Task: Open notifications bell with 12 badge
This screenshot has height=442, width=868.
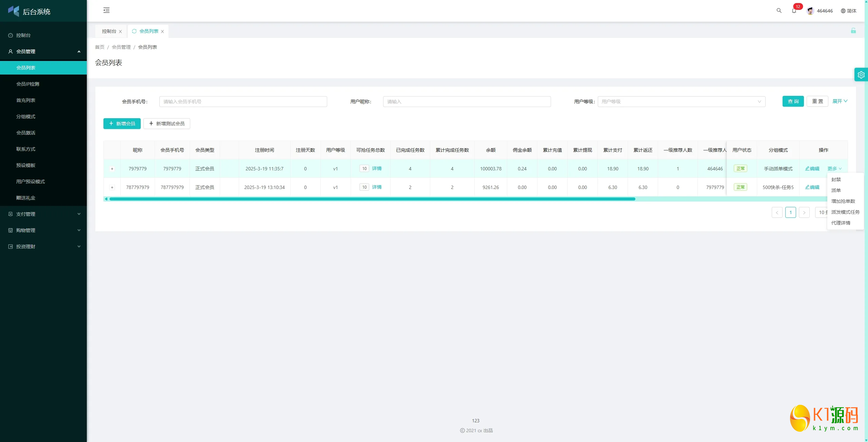Action: [x=794, y=10]
